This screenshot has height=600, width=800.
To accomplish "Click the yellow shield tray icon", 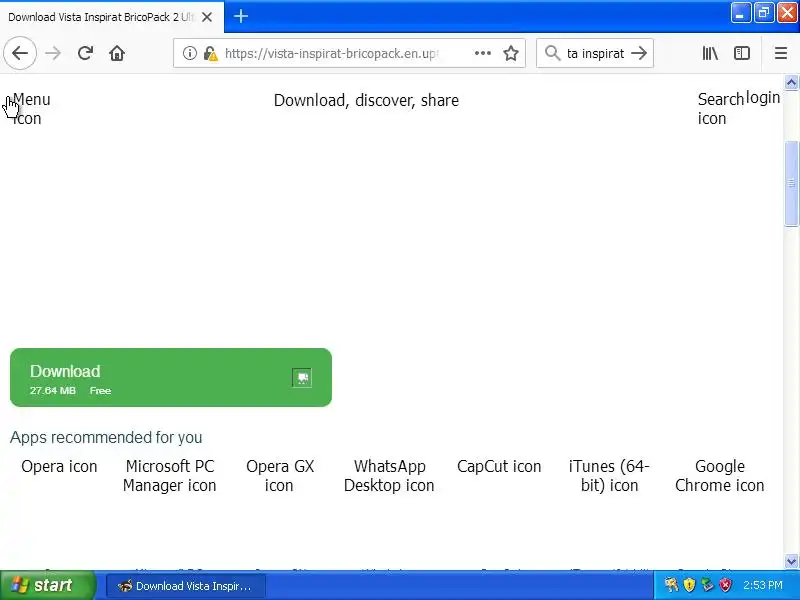I will [689, 585].
